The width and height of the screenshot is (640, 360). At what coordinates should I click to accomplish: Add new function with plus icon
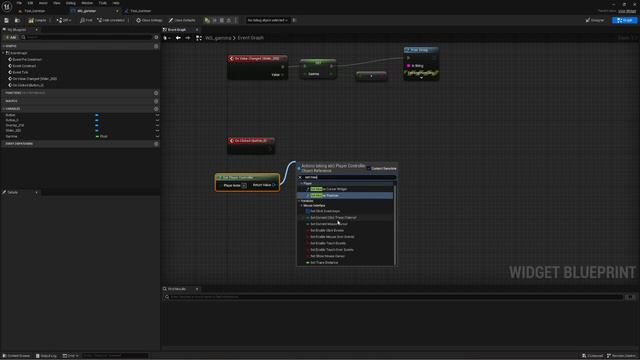pyautogui.click(x=156, y=93)
